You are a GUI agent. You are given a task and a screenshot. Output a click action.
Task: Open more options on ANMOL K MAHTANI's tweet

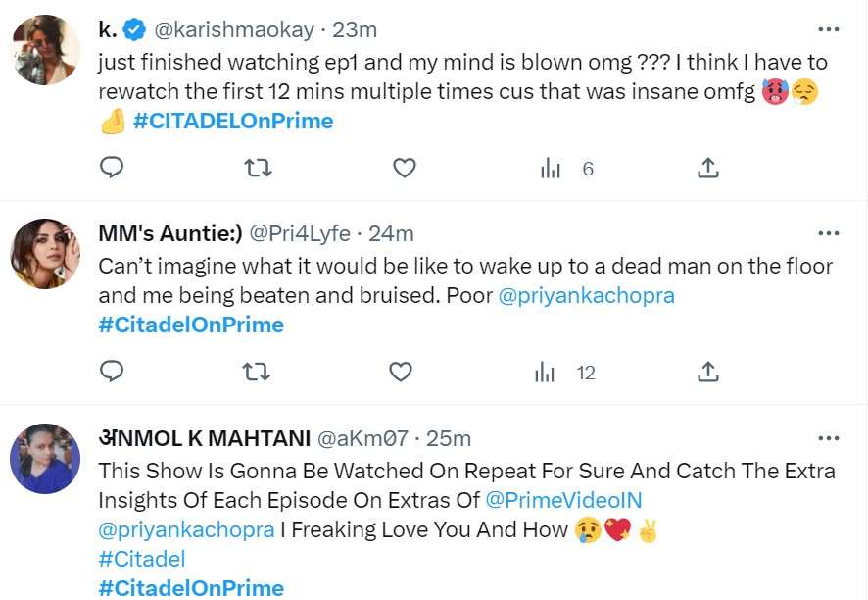point(830,436)
